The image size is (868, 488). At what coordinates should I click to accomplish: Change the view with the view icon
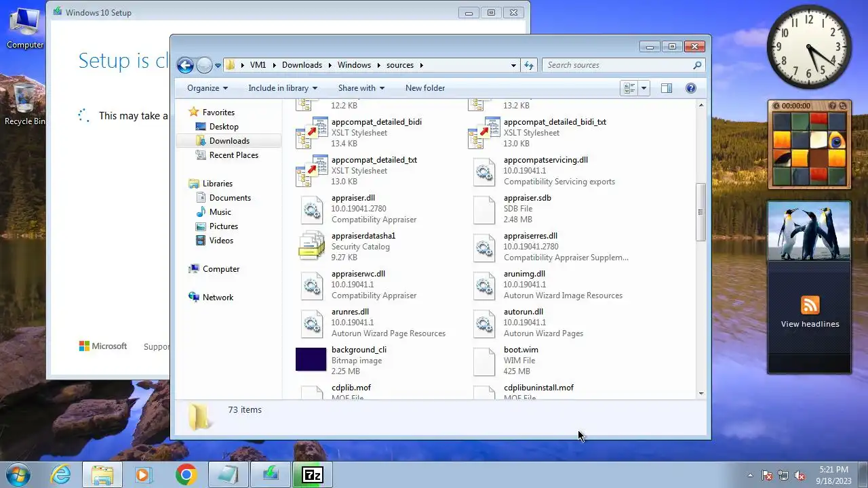[x=629, y=88]
